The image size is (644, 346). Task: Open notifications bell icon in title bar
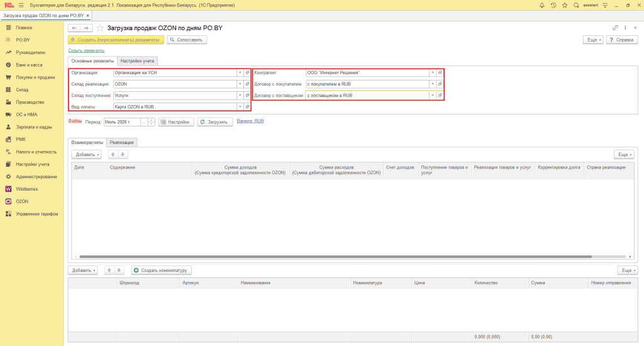(541, 5)
